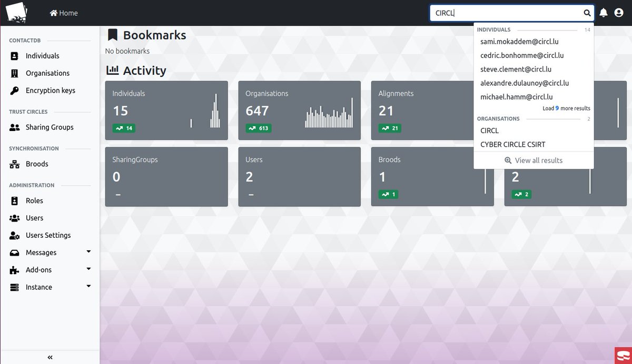Open notifications bell icon
Viewport: 632px width, 364px height.
[x=604, y=13]
